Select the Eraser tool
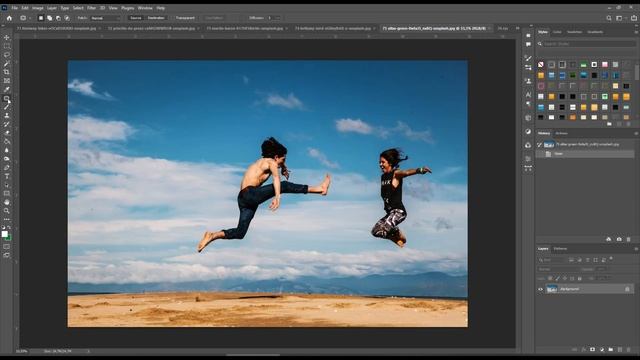 click(7, 133)
